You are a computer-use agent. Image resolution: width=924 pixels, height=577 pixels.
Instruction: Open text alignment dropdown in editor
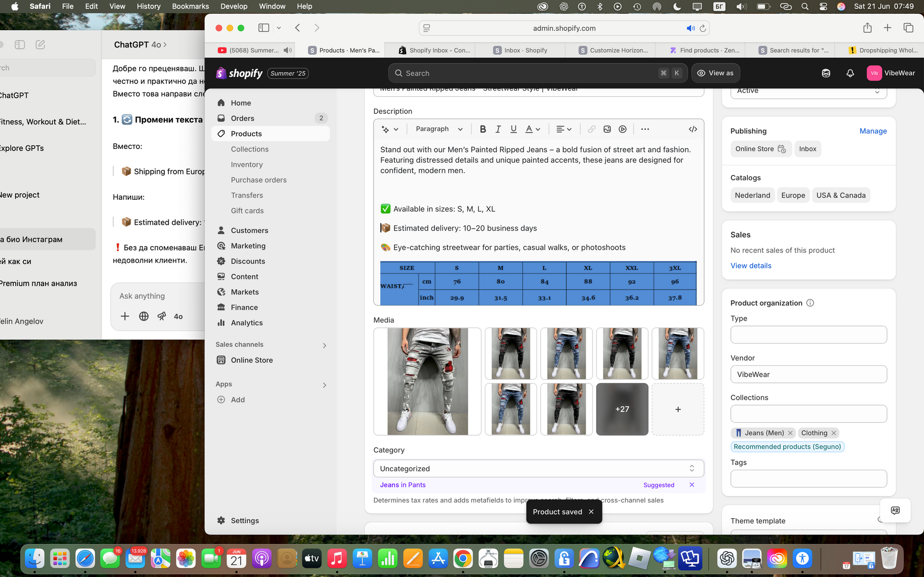pyautogui.click(x=564, y=129)
